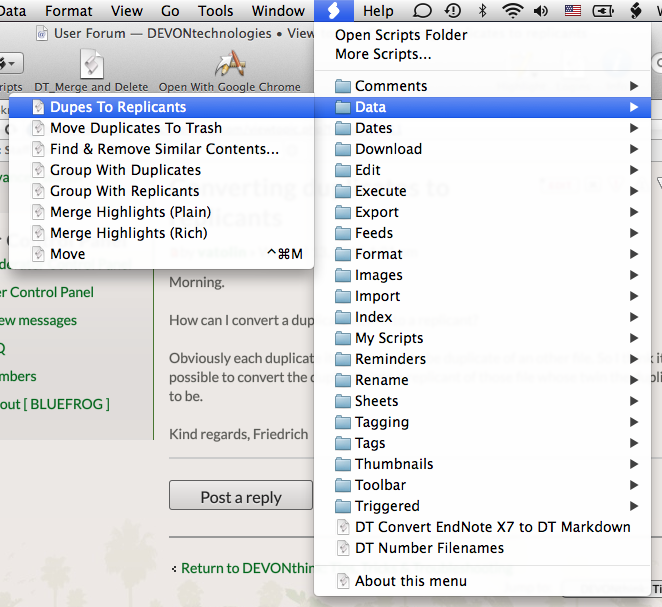Viewport: 662px width, 607px height.
Task: Click the Scripts toolbar dropdown button
Action: [11, 64]
